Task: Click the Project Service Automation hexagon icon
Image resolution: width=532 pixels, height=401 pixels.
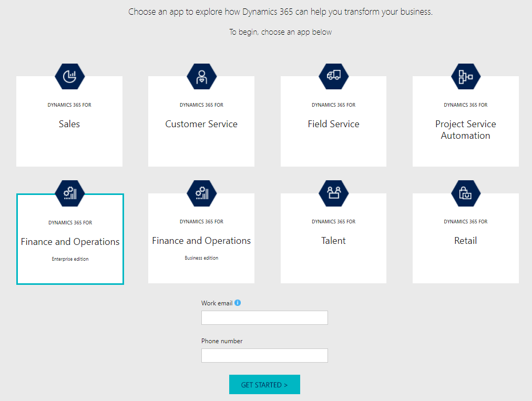Action: [x=466, y=76]
